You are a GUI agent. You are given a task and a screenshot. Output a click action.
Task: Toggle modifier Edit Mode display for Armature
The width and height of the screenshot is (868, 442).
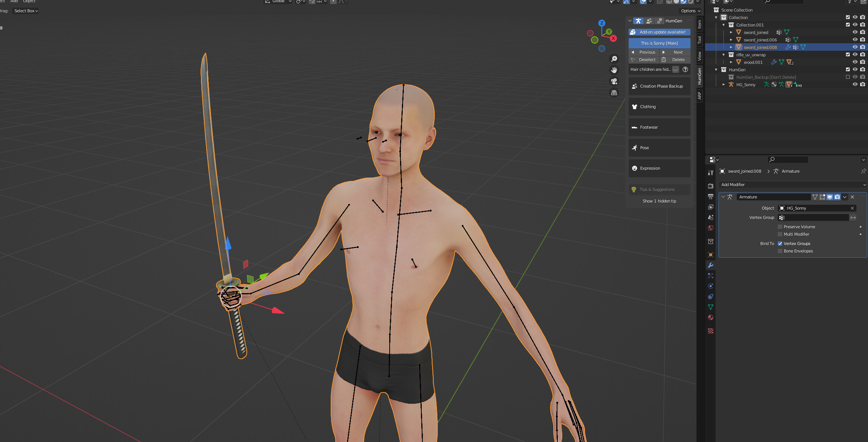click(822, 197)
